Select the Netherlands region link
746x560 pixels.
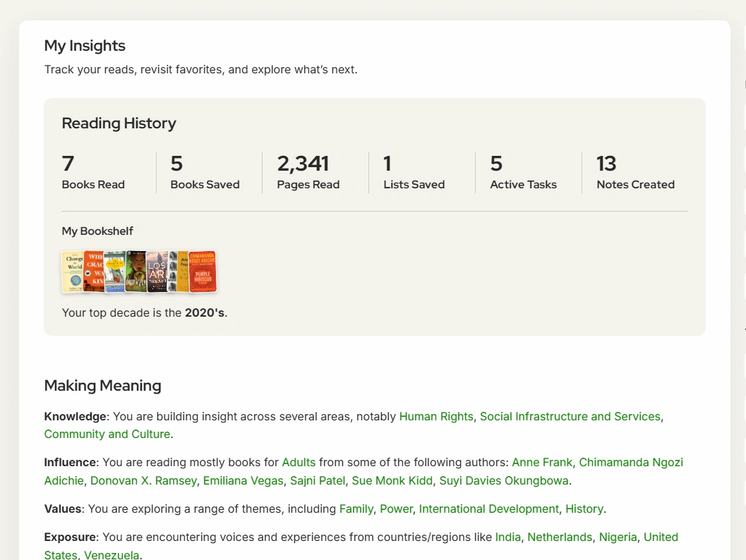[559, 537]
